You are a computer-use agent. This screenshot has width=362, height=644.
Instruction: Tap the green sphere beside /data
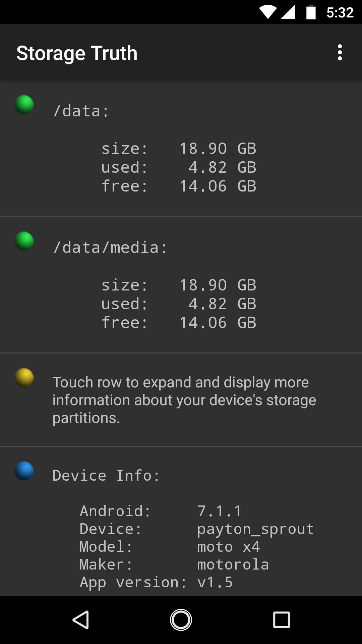pyautogui.click(x=24, y=105)
